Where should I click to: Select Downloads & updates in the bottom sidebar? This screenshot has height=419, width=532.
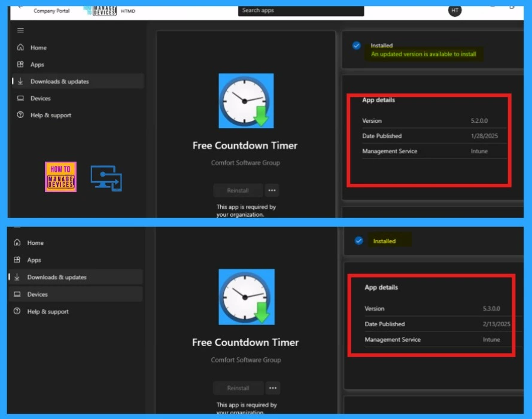click(x=75, y=277)
